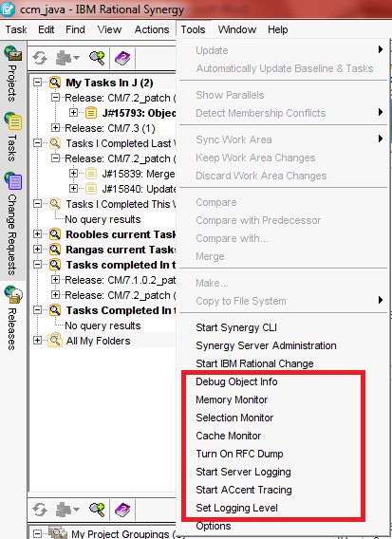392x539 pixels.
Task: Click the refresh icon in top toolbar
Action: pyautogui.click(x=40, y=58)
